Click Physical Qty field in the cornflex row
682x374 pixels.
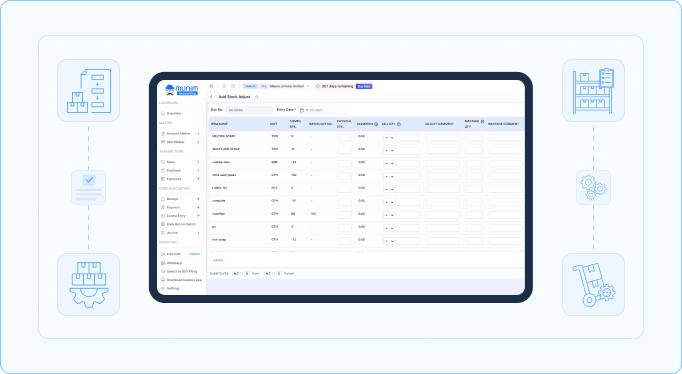pyautogui.click(x=345, y=215)
